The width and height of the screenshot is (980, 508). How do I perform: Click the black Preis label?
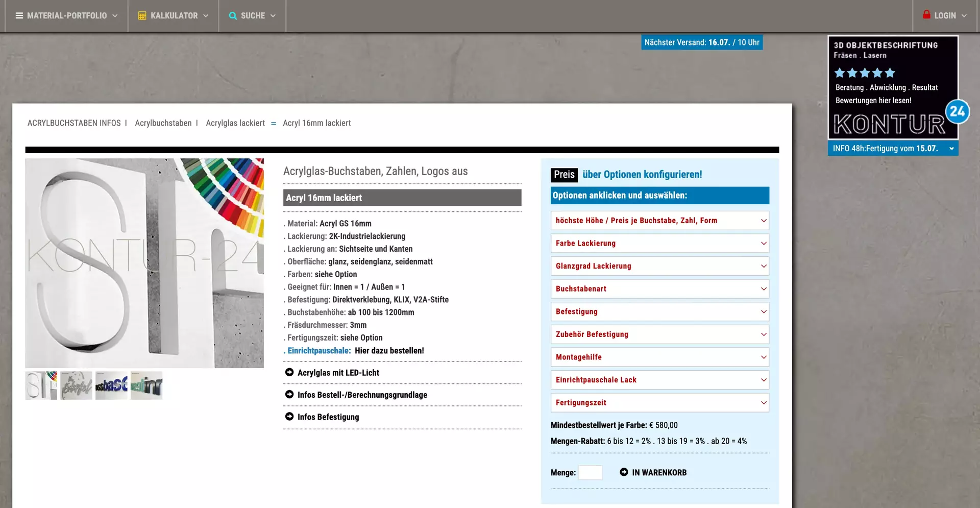(x=564, y=175)
